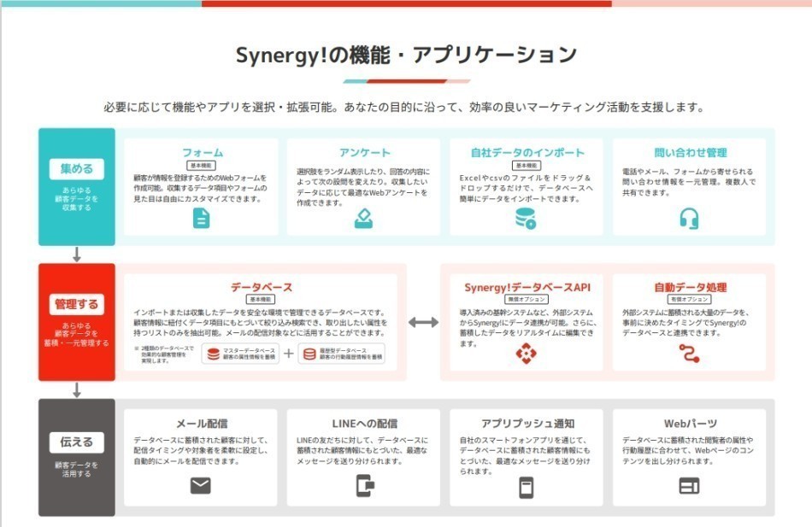This screenshot has width=812, height=527.
Task: Click the automatic data processing icon
Action: [689, 354]
